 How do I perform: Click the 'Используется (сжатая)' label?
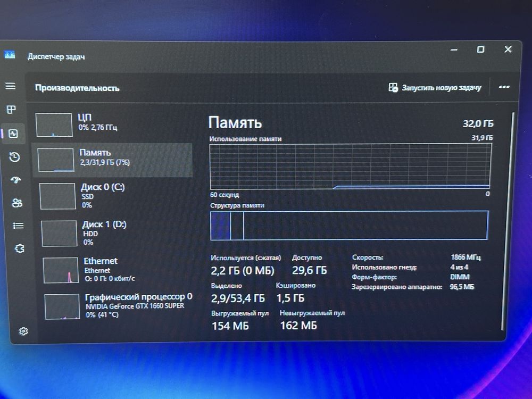click(x=246, y=258)
